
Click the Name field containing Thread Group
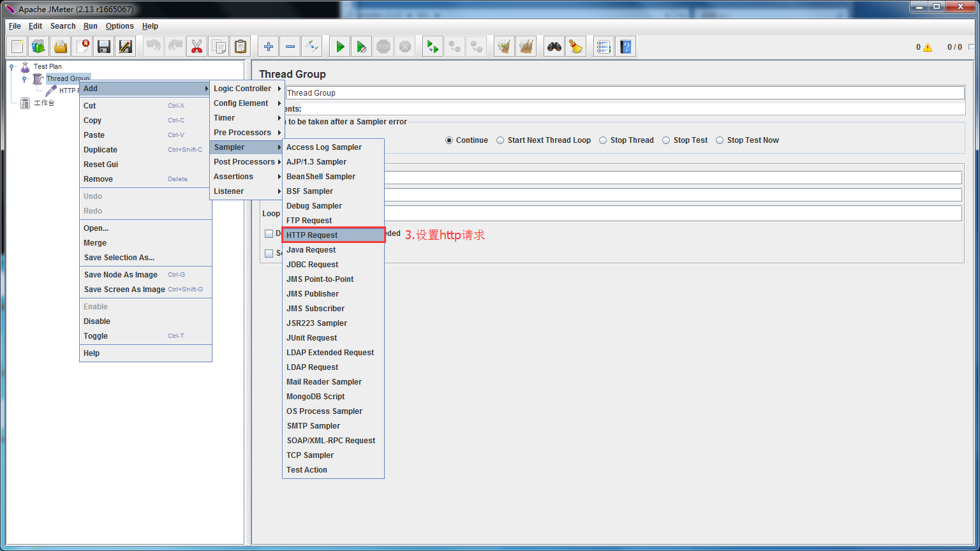coord(625,93)
